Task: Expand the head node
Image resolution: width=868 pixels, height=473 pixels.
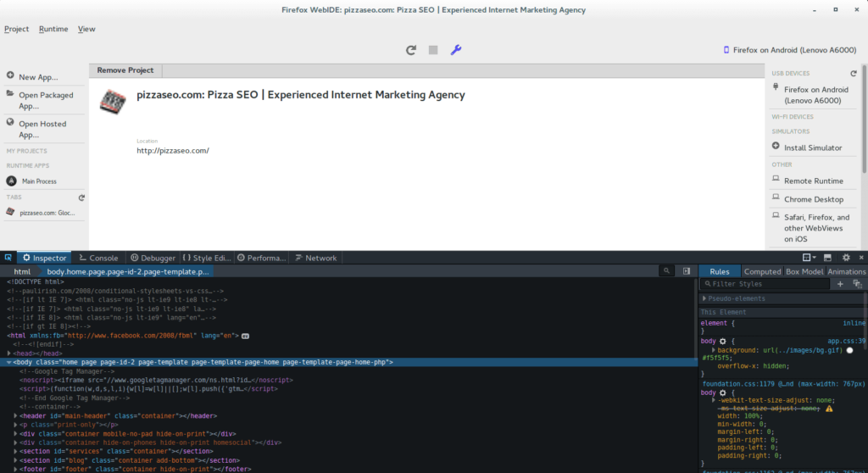Action: pos(8,353)
